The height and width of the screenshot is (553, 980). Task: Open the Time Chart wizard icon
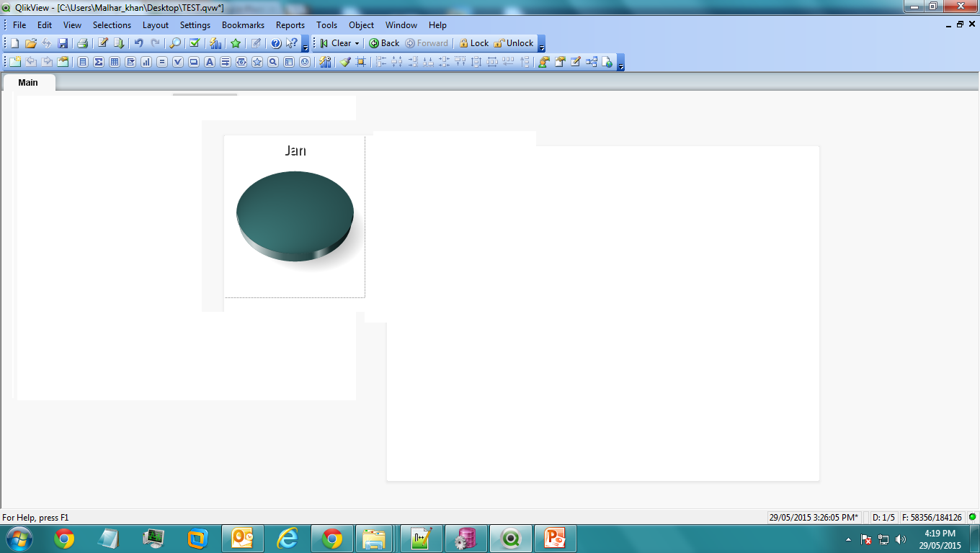(325, 62)
